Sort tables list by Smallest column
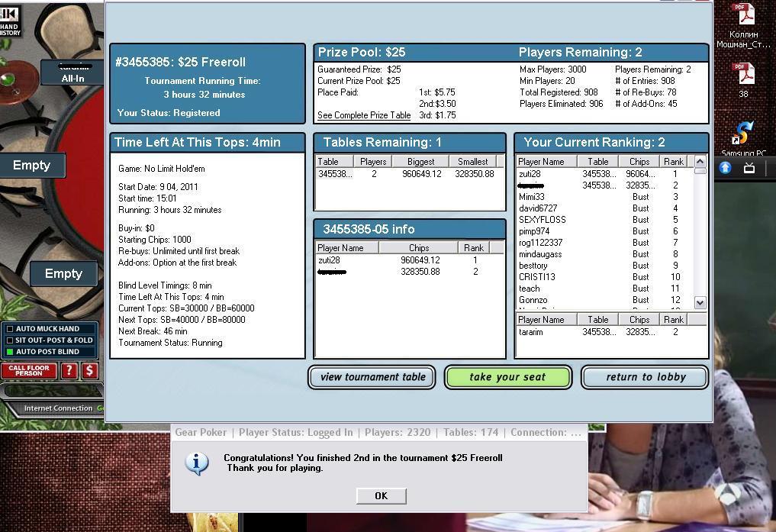 tap(472, 161)
